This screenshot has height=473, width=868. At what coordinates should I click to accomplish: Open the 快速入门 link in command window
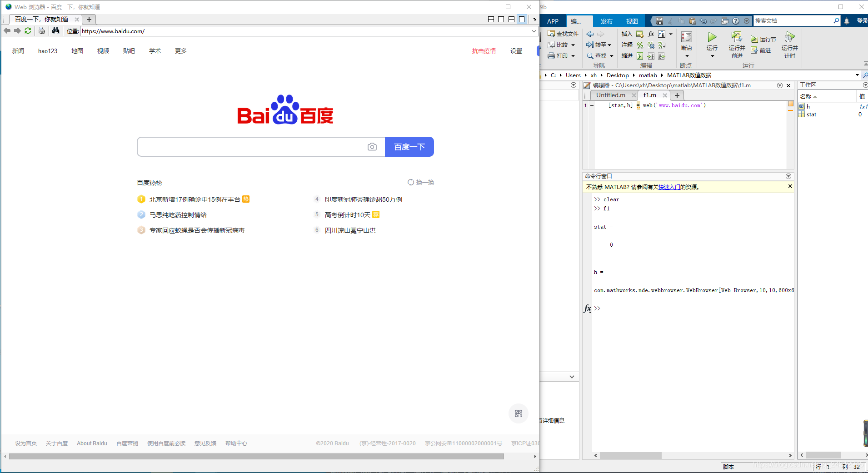point(669,186)
